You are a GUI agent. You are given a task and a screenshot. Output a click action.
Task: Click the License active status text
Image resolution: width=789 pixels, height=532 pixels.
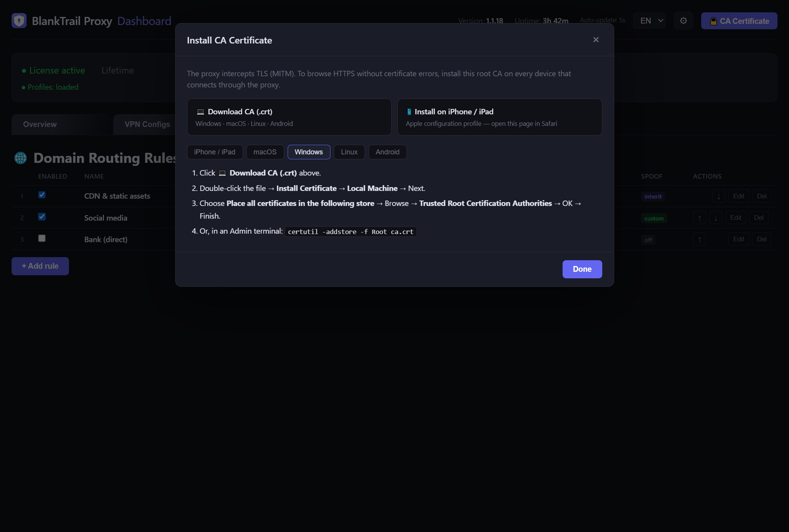tap(57, 70)
